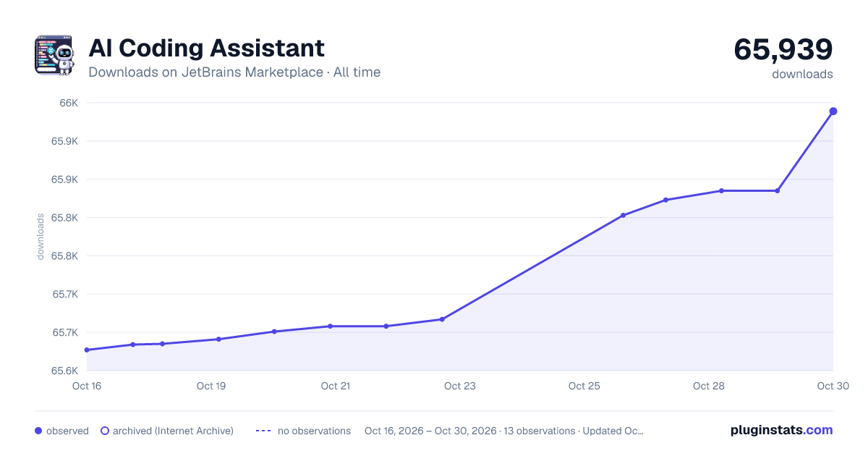Click the "66K" y-axis label
Screen dimensions: 868x456
coord(68,103)
